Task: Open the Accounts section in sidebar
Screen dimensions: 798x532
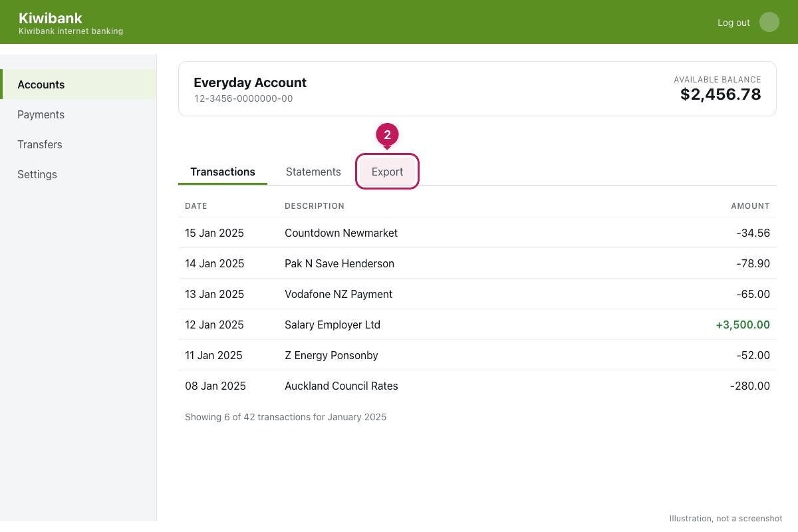Action: pos(78,84)
